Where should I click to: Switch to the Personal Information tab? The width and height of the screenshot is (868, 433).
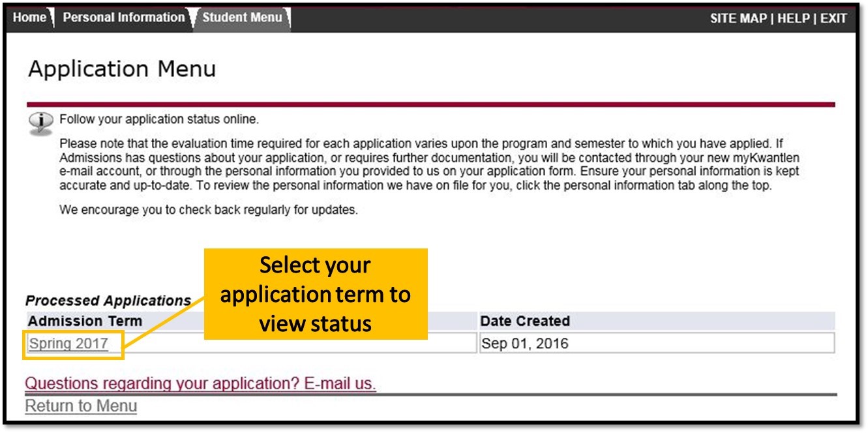(x=124, y=18)
